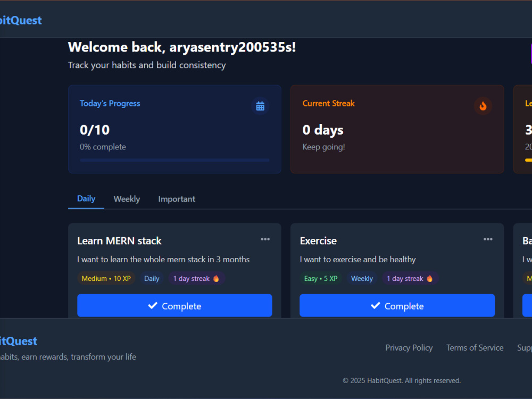Click the Easy • 5 XP badge

(x=321, y=279)
